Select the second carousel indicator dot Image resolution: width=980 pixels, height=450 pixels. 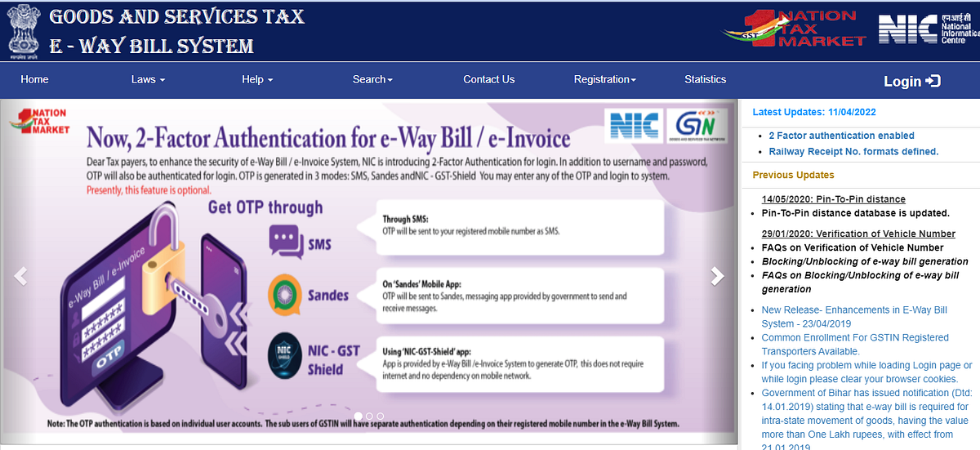tap(369, 417)
